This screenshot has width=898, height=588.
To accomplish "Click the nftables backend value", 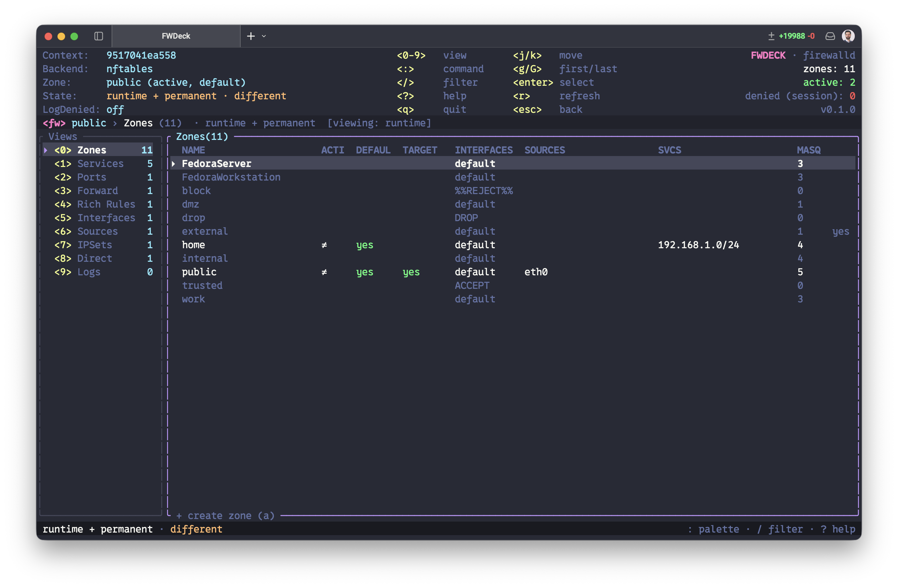I will click(x=129, y=69).
